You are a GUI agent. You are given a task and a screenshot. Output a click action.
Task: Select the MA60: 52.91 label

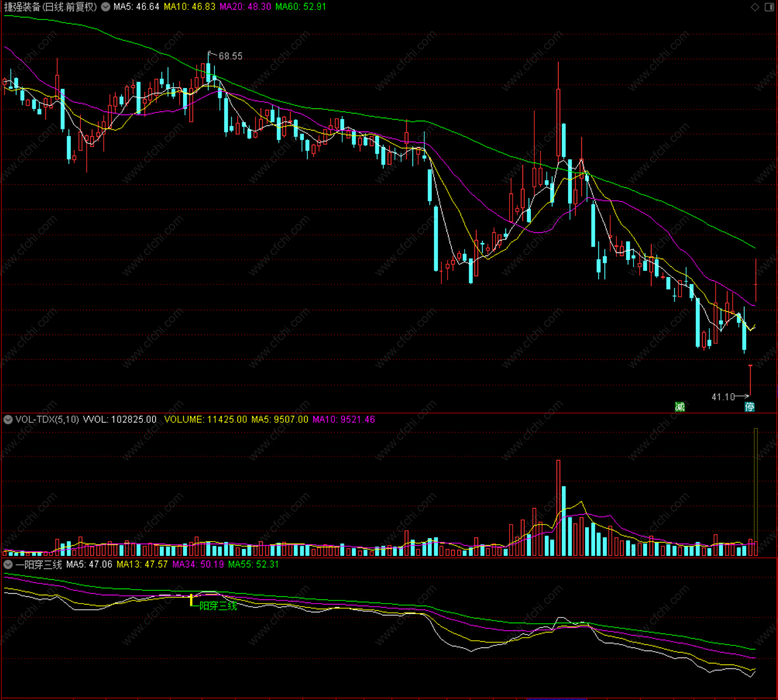pos(301,7)
